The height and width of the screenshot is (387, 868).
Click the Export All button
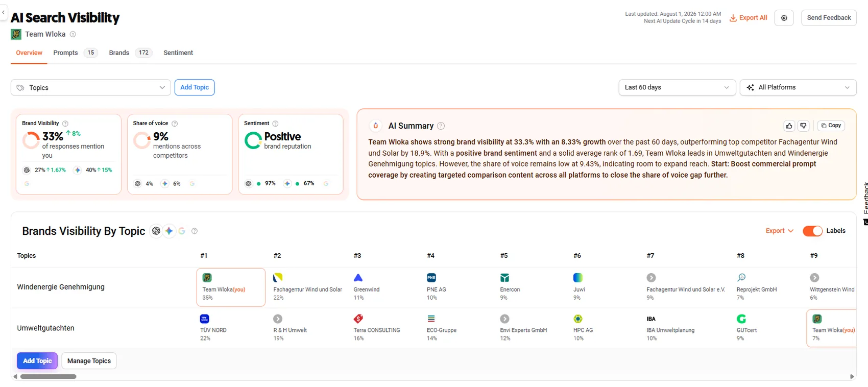click(x=749, y=18)
